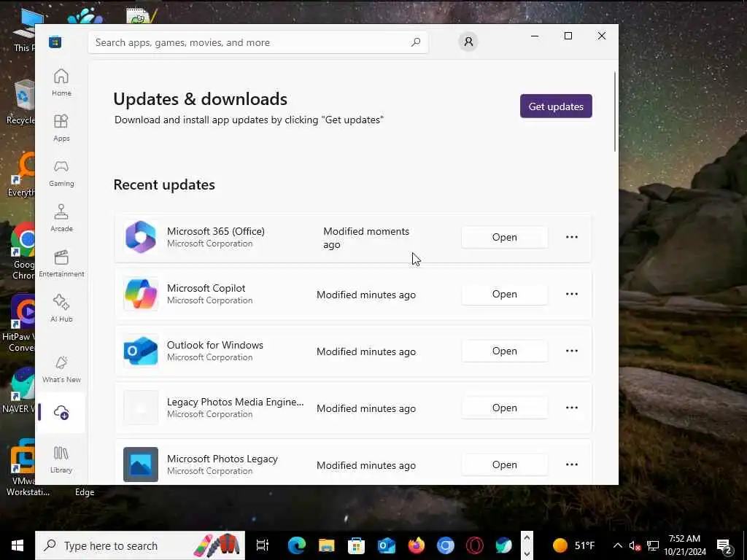Open more options for Outlook for Windows
Viewport: 747px width, 560px height.
pos(572,351)
